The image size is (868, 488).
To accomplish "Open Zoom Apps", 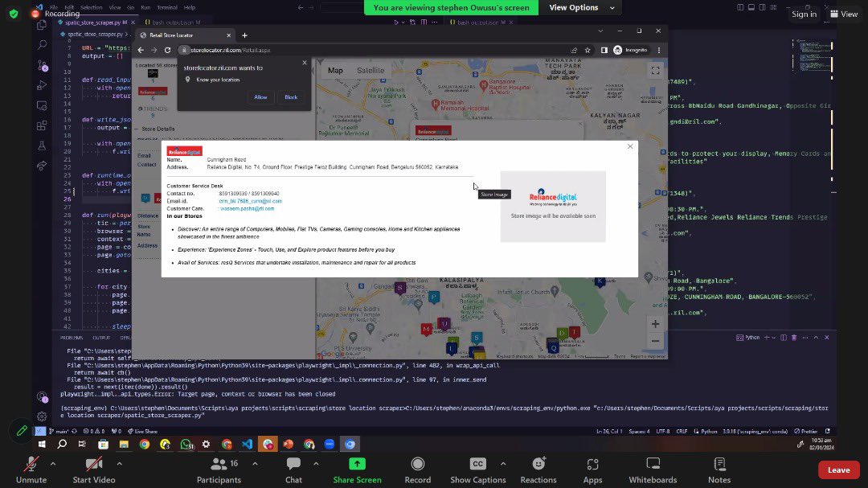I will click(592, 470).
